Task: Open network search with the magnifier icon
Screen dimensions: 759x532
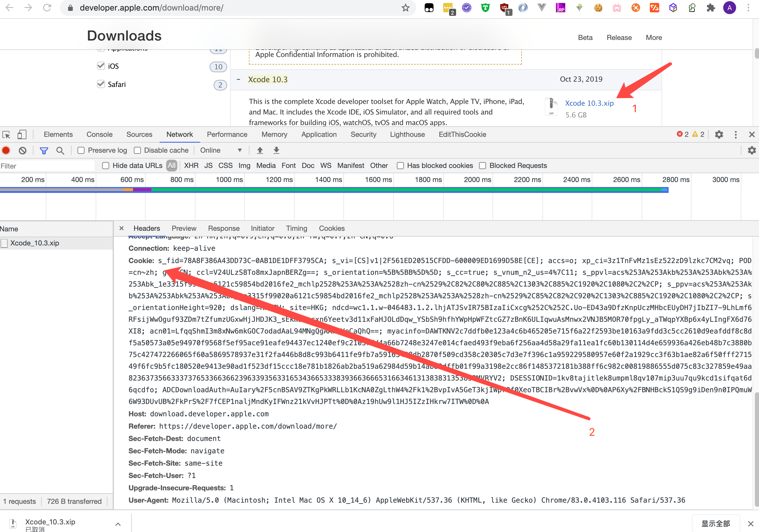Action: (x=60, y=150)
